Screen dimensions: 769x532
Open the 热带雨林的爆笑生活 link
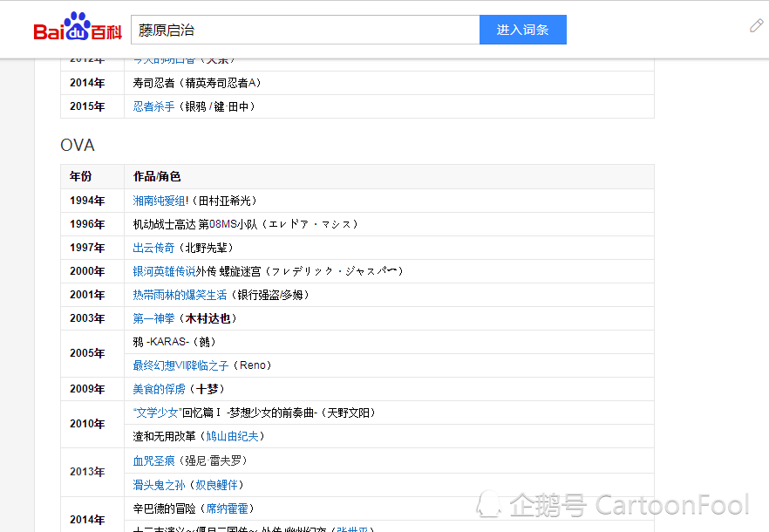[x=180, y=295]
